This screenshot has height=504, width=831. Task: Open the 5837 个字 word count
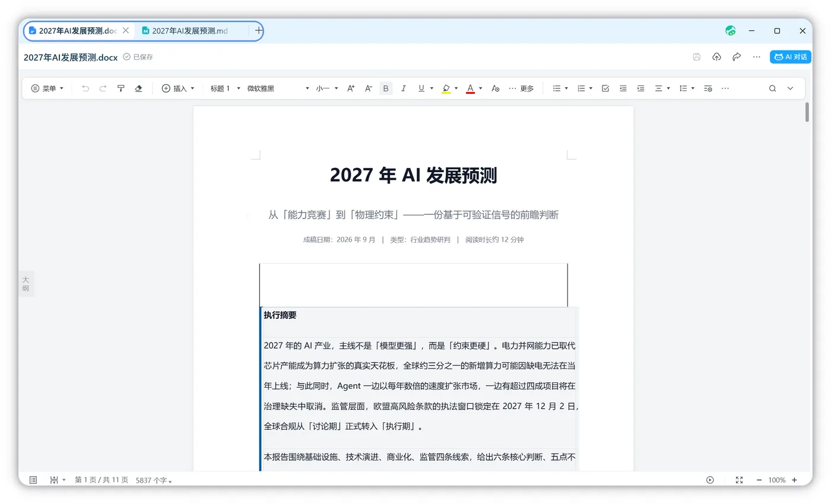tap(154, 480)
